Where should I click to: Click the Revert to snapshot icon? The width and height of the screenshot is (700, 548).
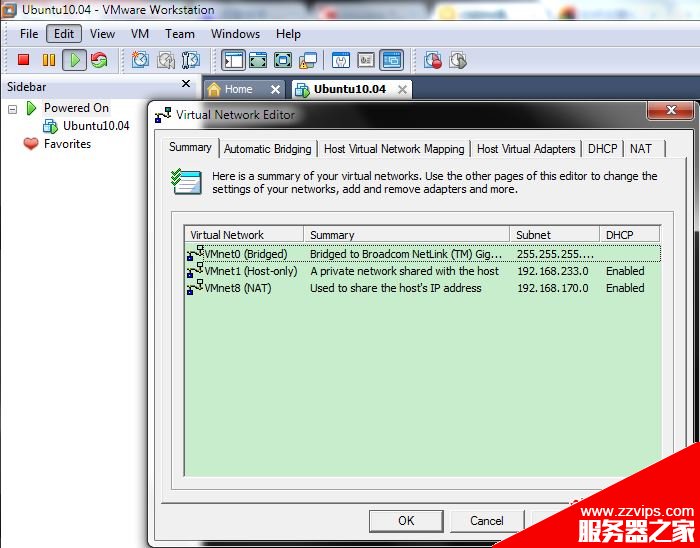tap(166, 60)
